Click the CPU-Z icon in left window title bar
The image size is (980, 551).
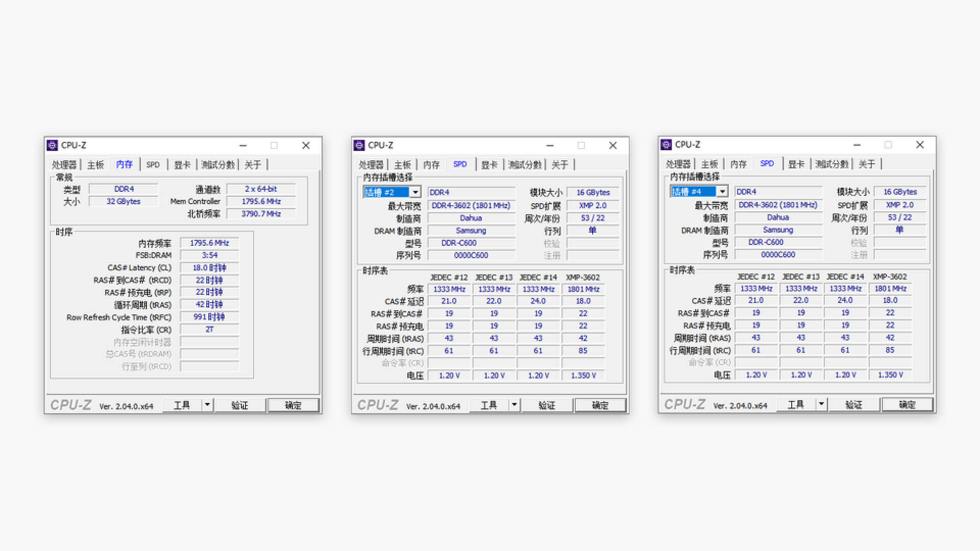(x=52, y=145)
